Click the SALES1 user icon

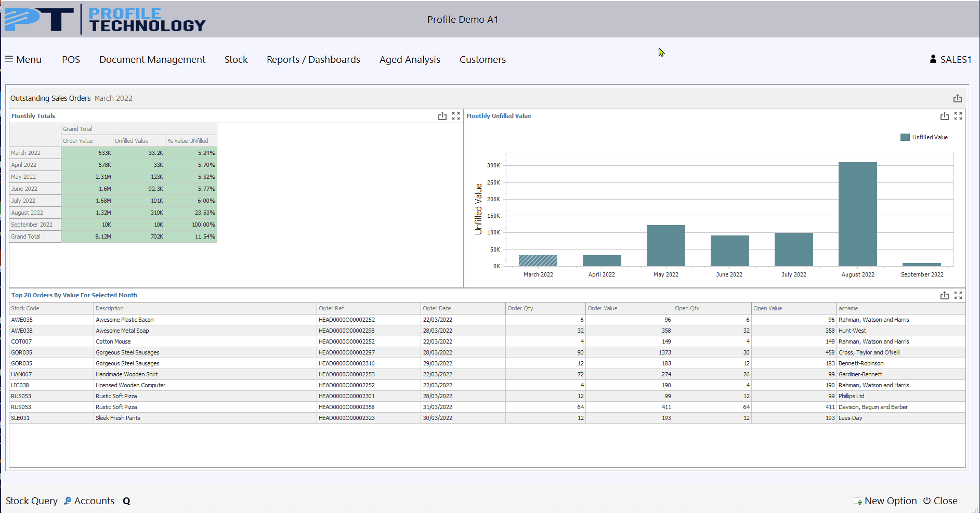click(x=933, y=59)
